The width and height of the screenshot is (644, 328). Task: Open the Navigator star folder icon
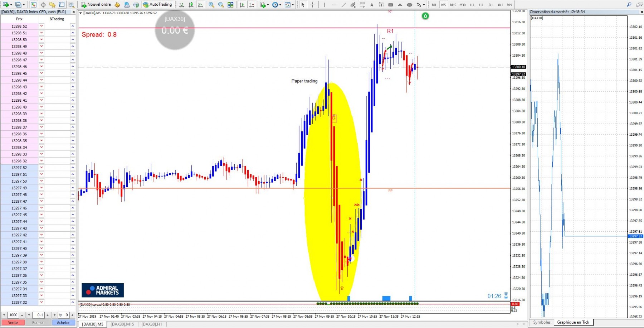coord(52,5)
